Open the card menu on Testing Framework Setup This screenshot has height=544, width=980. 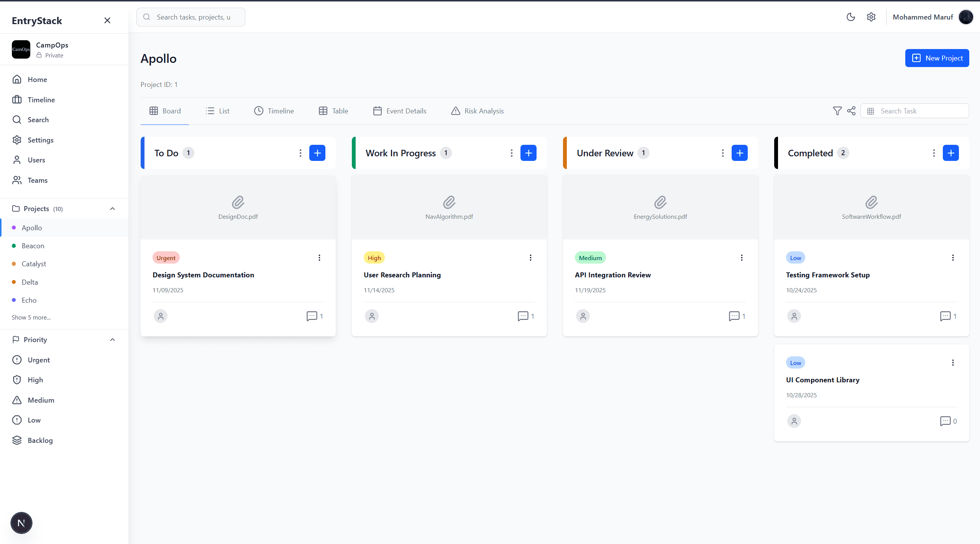(x=953, y=257)
